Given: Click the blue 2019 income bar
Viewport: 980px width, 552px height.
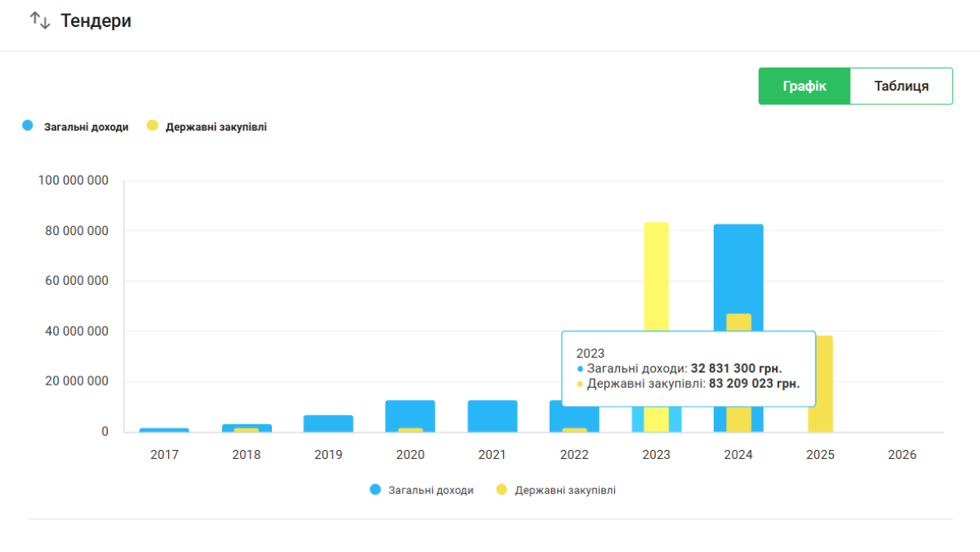Looking at the screenshot, I should [328, 423].
